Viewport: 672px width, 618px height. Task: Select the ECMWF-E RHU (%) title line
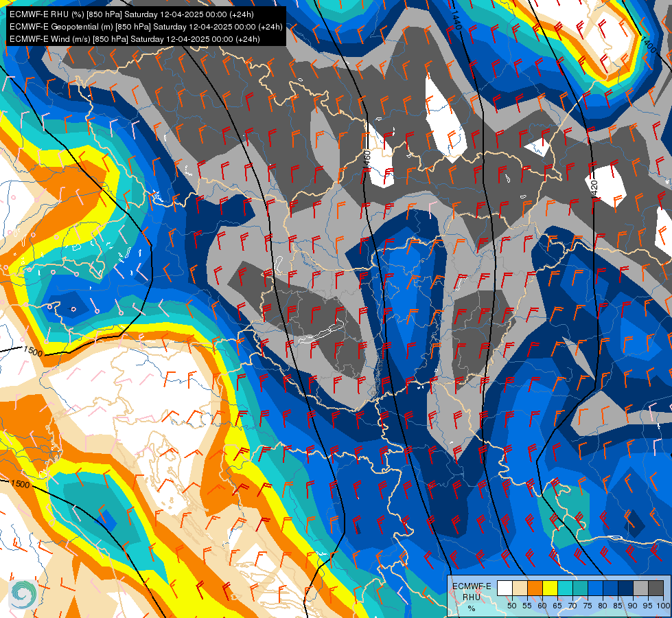click(132, 14)
